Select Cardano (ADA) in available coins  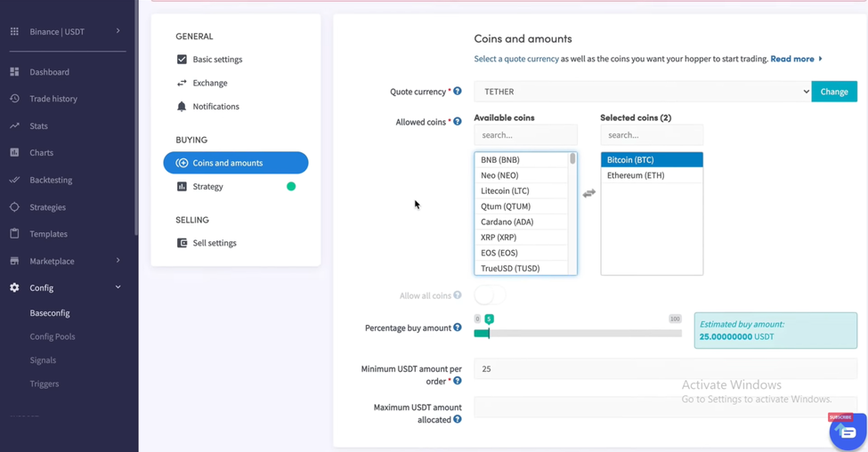coord(522,222)
